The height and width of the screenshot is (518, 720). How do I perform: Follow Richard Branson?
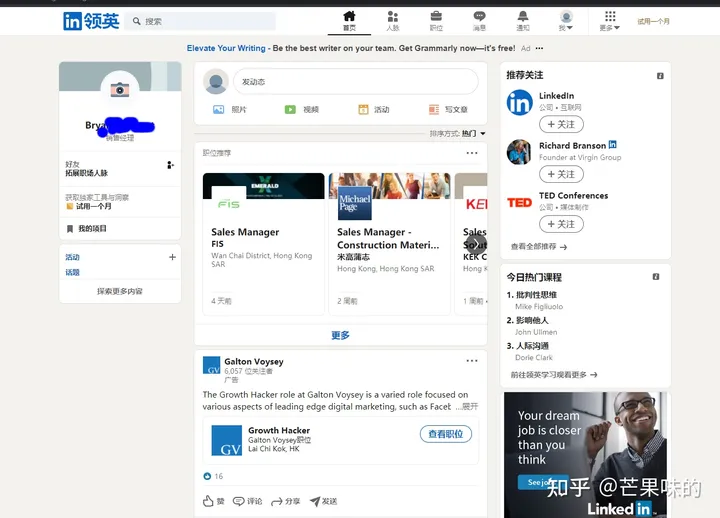(561, 174)
